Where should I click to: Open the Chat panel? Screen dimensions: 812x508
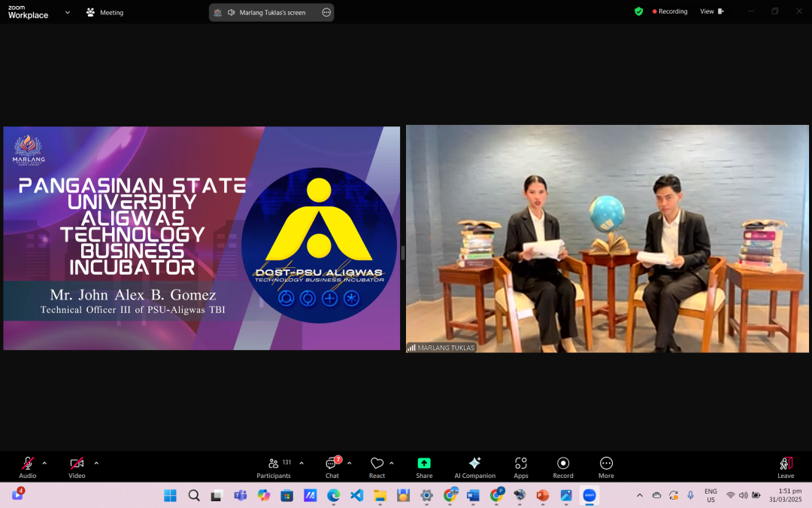tap(332, 467)
